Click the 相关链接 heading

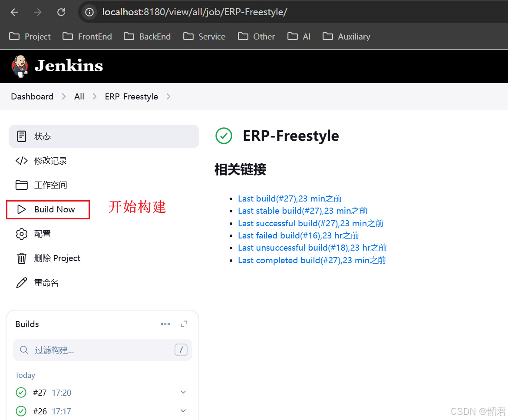click(241, 169)
